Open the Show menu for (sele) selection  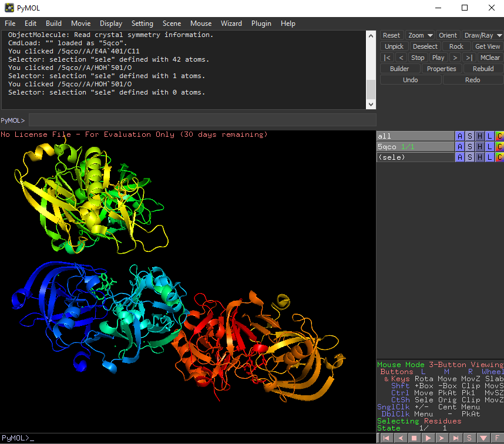[x=469, y=157]
